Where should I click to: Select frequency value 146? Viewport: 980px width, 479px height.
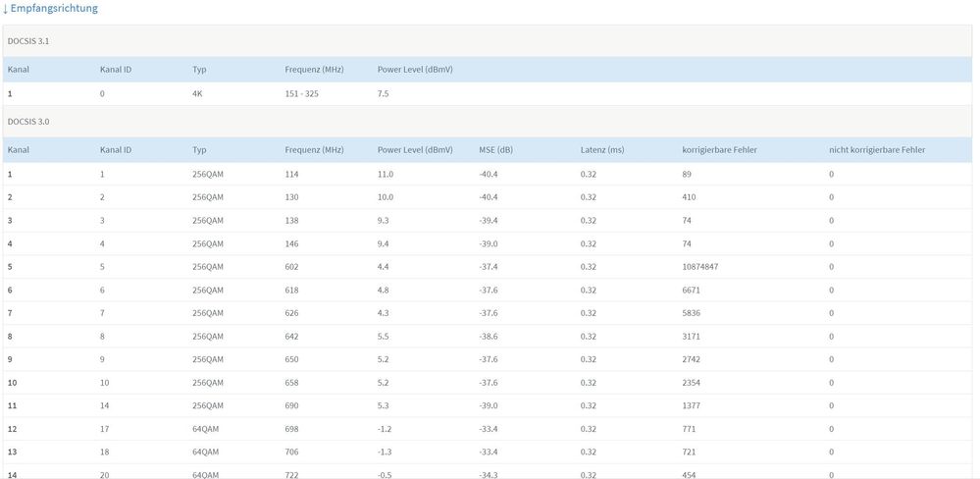pyautogui.click(x=292, y=243)
